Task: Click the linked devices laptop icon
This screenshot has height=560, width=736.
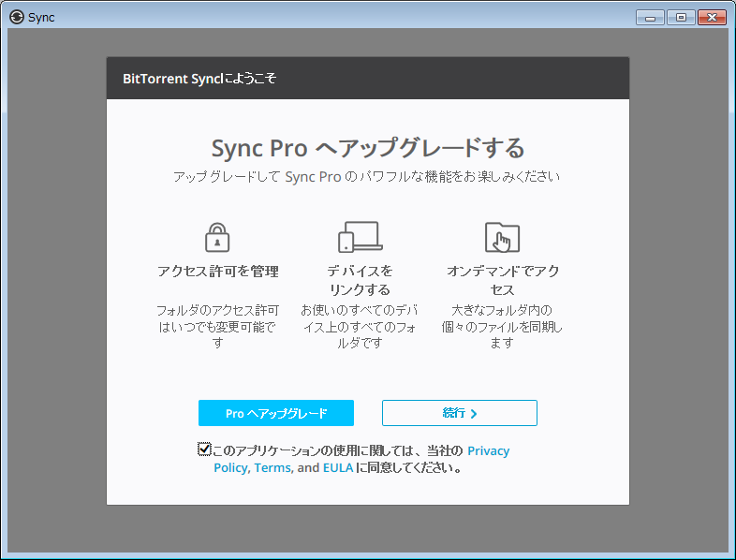Action: pyautogui.click(x=360, y=237)
